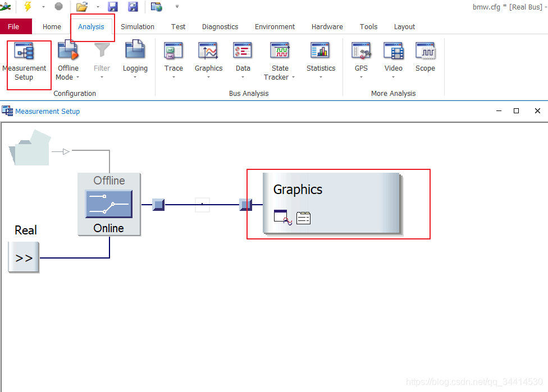This screenshot has height=392, width=548.
Task: Select the Graphics analysis block title
Action: pos(298,190)
